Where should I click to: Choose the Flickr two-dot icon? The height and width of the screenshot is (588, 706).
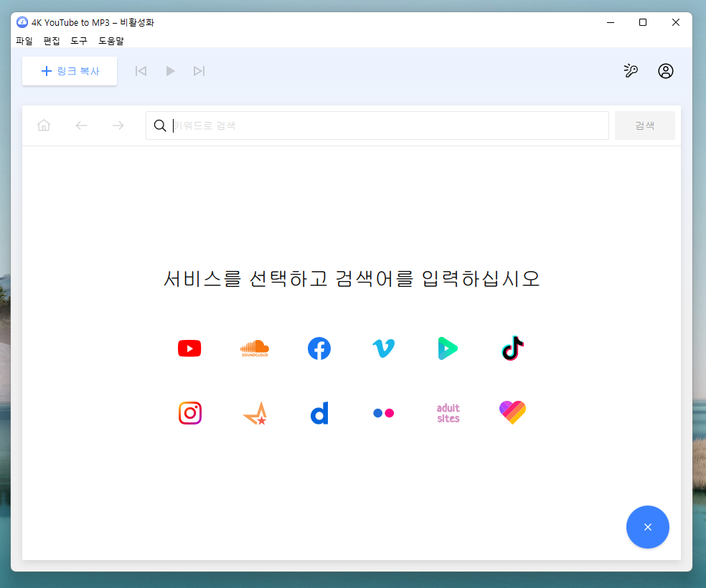click(x=384, y=413)
